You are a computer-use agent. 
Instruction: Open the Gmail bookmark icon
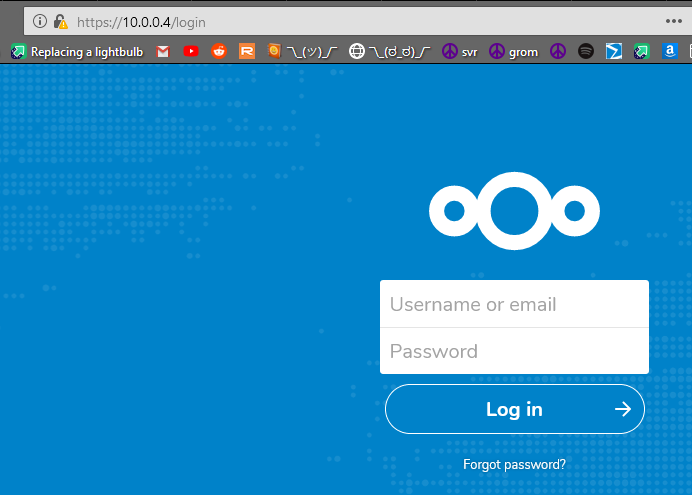(163, 52)
